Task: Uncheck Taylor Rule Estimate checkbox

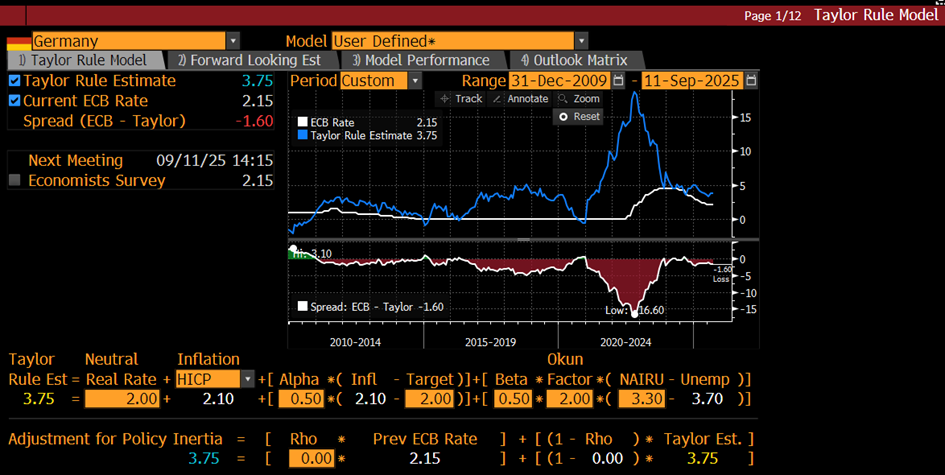Action: tap(14, 81)
